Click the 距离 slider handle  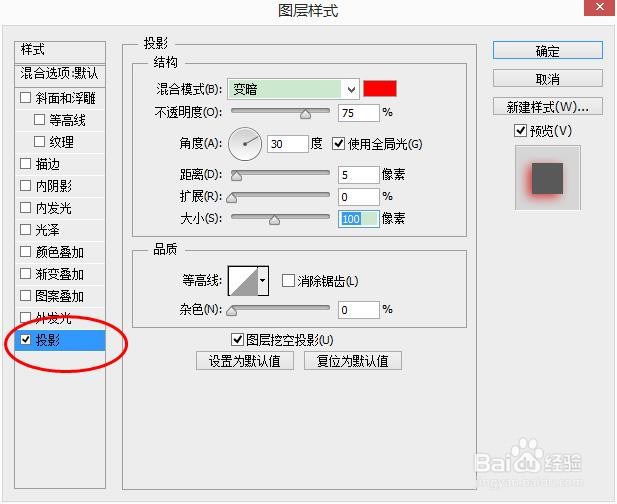point(236,175)
